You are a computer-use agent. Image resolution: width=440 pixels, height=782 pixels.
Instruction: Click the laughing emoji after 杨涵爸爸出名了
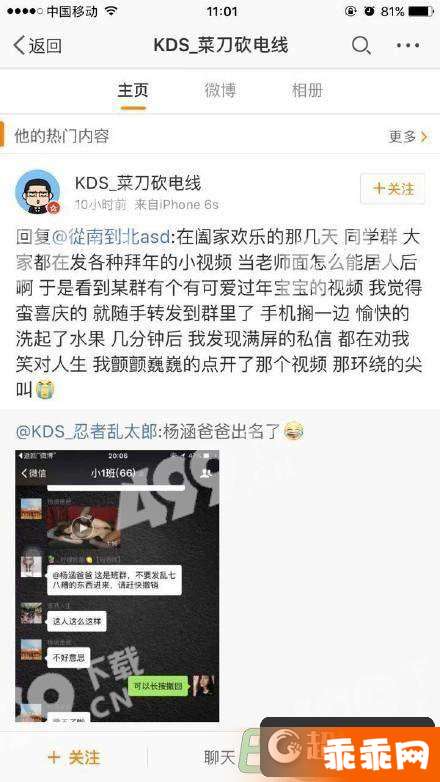click(294, 431)
